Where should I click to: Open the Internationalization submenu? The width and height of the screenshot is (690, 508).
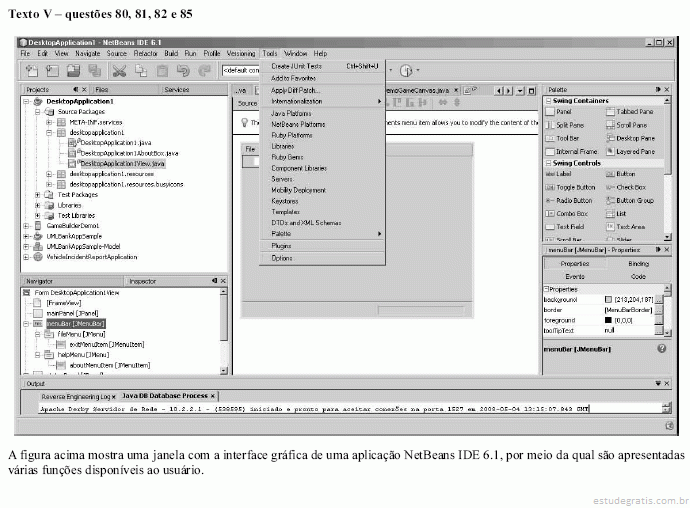323,102
